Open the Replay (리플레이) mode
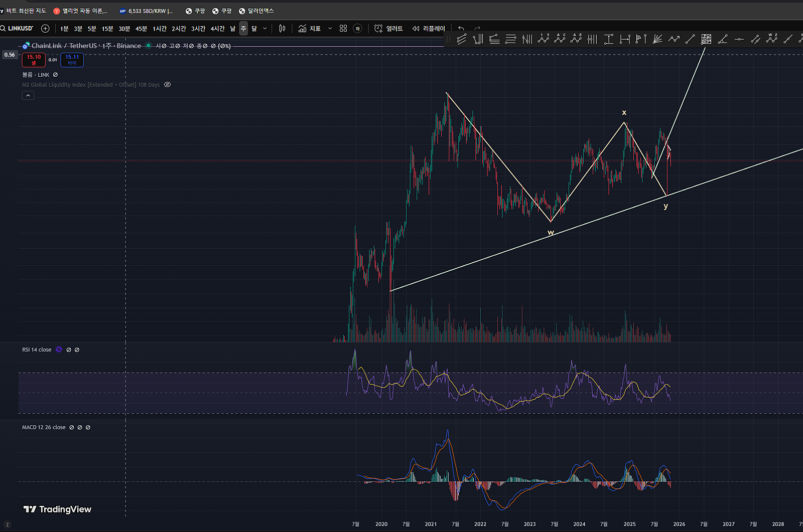The height and width of the screenshot is (532, 803). click(429, 29)
